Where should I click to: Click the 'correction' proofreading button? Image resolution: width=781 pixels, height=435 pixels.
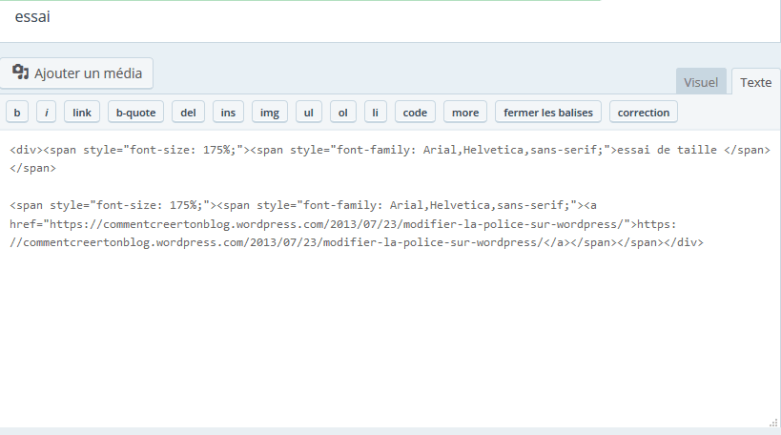pos(643,112)
